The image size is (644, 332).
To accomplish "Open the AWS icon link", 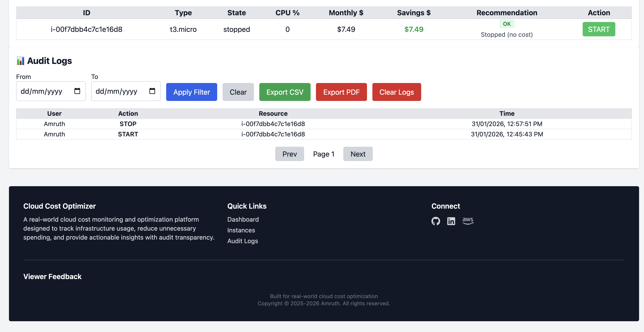I will [x=468, y=221].
